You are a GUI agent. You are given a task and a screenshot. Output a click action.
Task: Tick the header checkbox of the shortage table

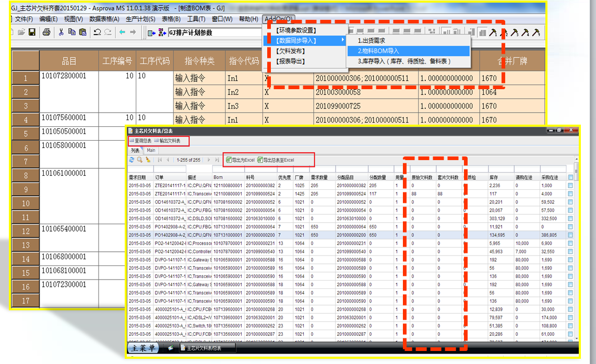pyautogui.click(x=570, y=177)
